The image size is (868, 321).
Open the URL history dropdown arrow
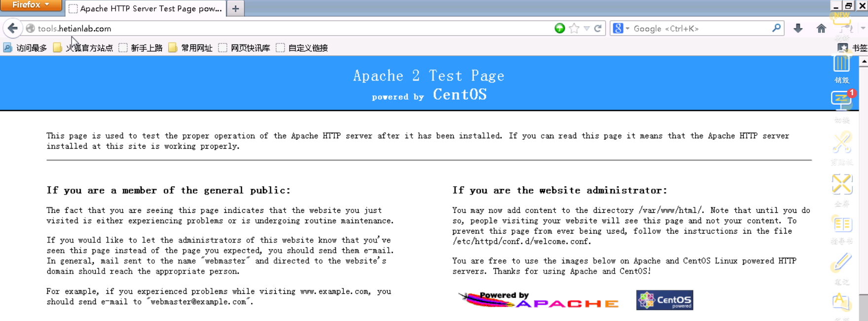(x=586, y=29)
